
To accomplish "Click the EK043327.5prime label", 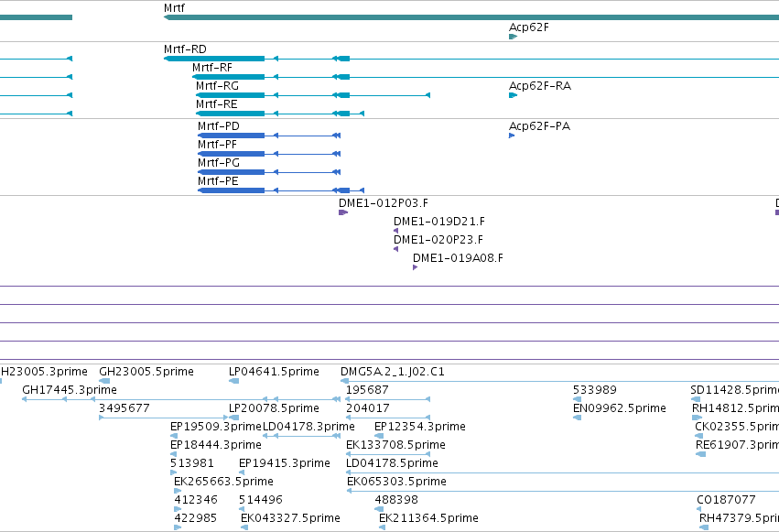I will pos(290,518).
